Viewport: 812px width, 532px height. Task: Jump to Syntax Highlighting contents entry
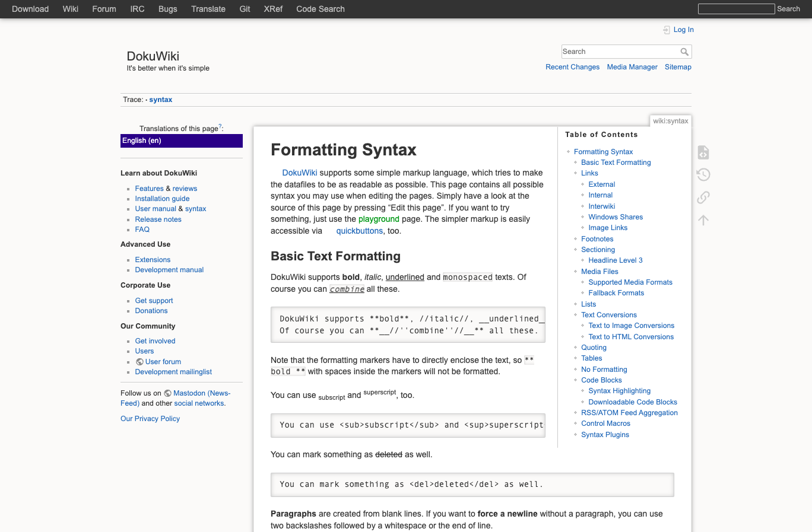620,391
